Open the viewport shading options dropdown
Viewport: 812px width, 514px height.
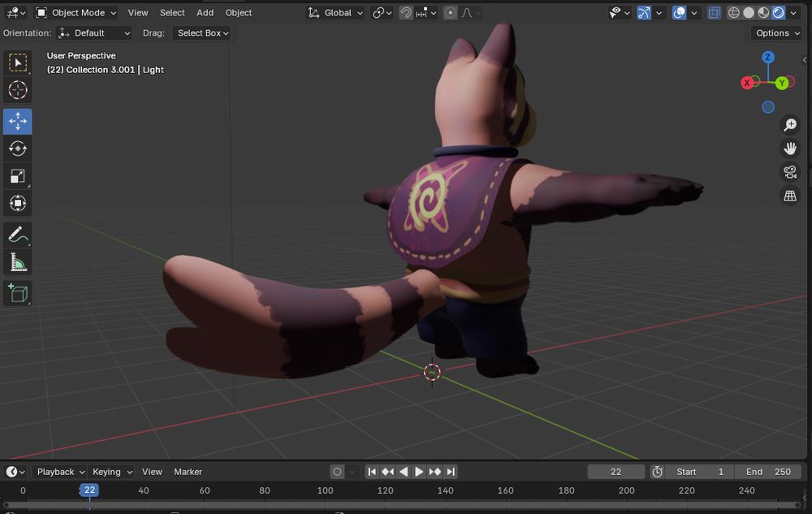point(793,13)
